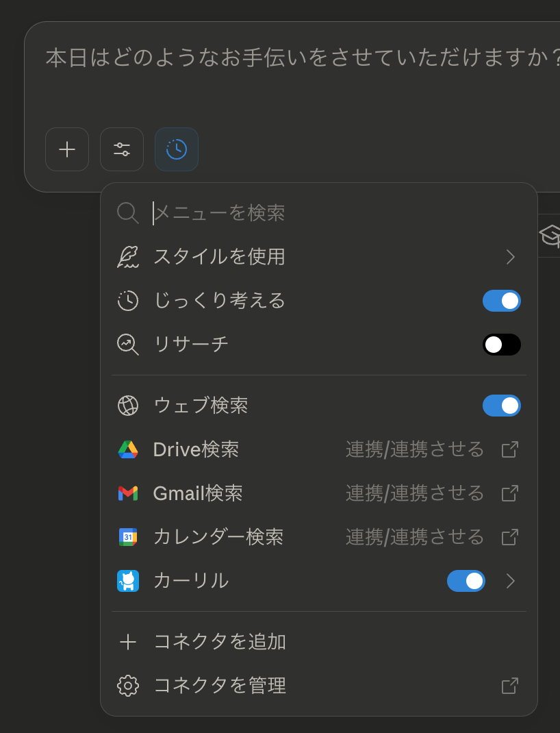Select コネクタを追加 menu entry
This screenshot has height=733, width=560.
220,642
